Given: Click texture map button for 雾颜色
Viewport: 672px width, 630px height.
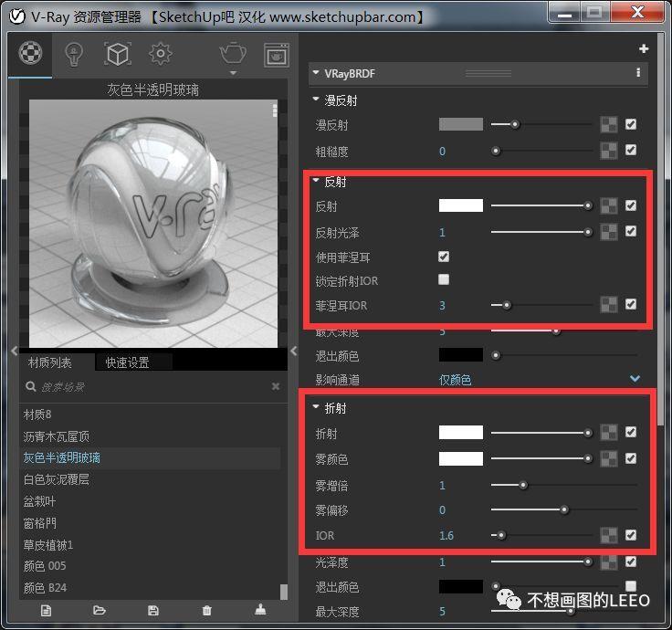Looking at the screenshot, I should [x=609, y=458].
